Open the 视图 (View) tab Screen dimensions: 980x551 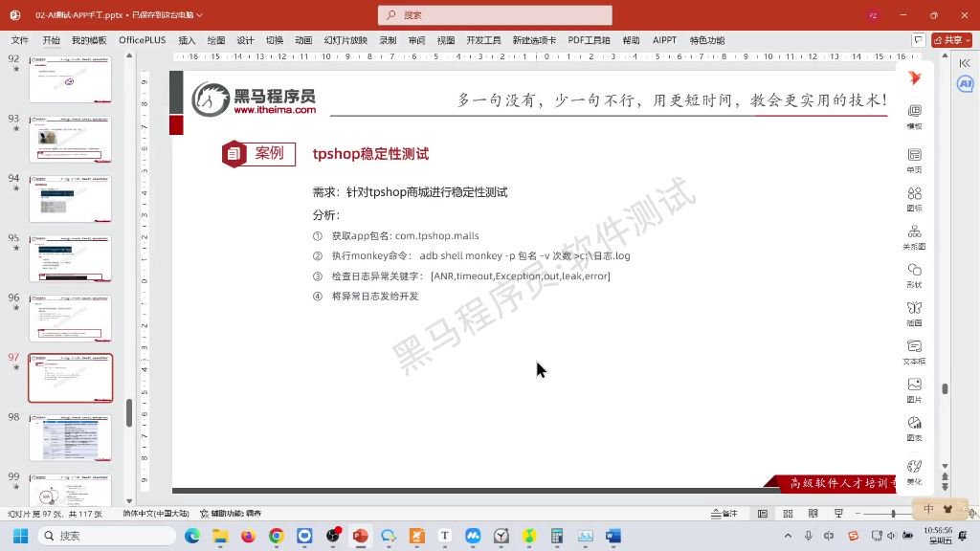(446, 40)
